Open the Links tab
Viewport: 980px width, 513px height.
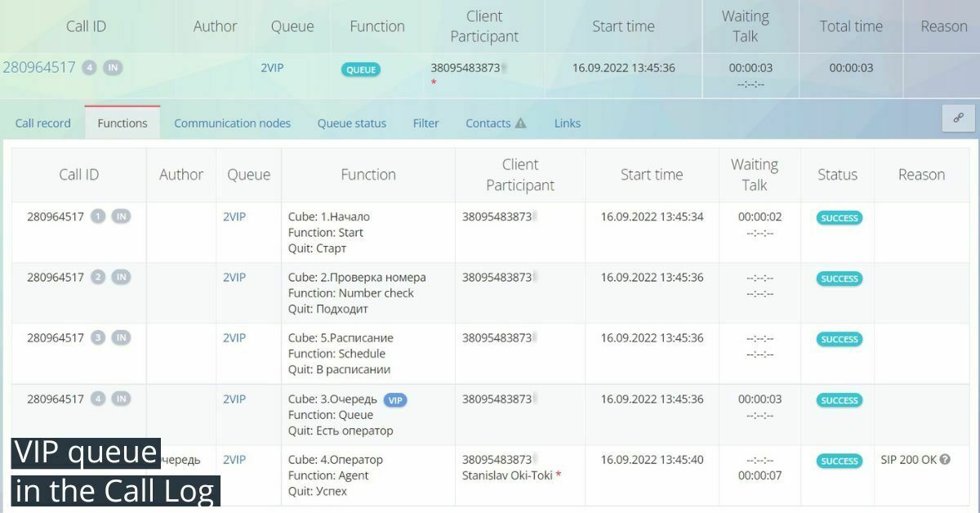click(567, 123)
